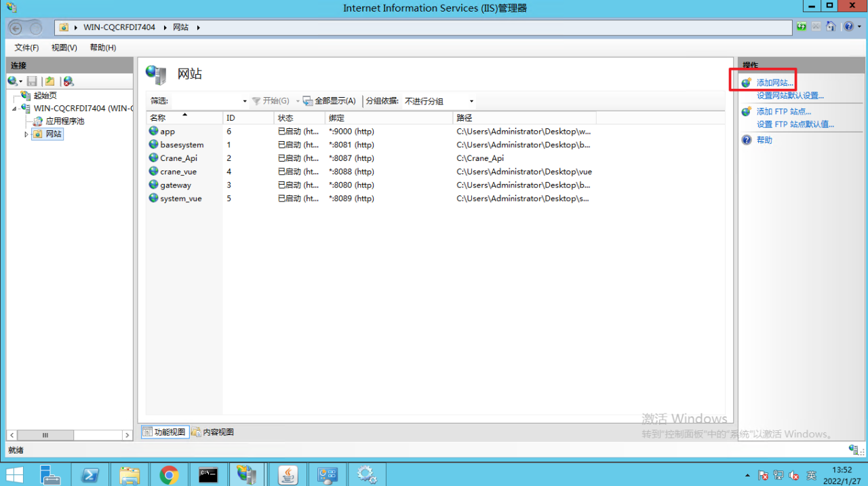The width and height of the screenshot is (868, 486).
Task: Sort by the 绑定 column header
Action: pos(389,118)
